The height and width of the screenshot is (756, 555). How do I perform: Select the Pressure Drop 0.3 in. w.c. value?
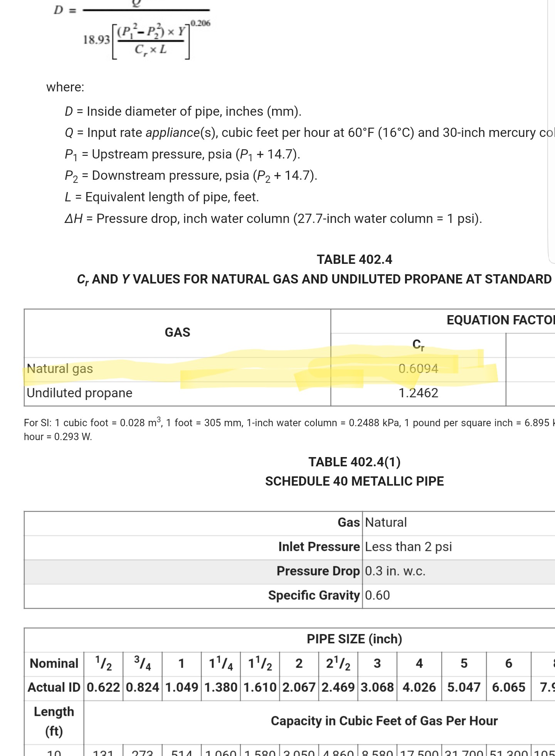point(395,571)
